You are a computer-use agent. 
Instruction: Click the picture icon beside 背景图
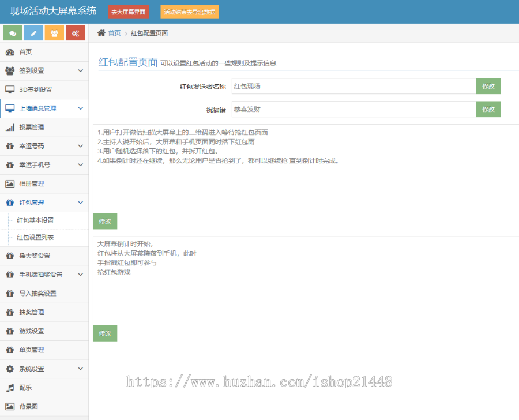[10, 406]
